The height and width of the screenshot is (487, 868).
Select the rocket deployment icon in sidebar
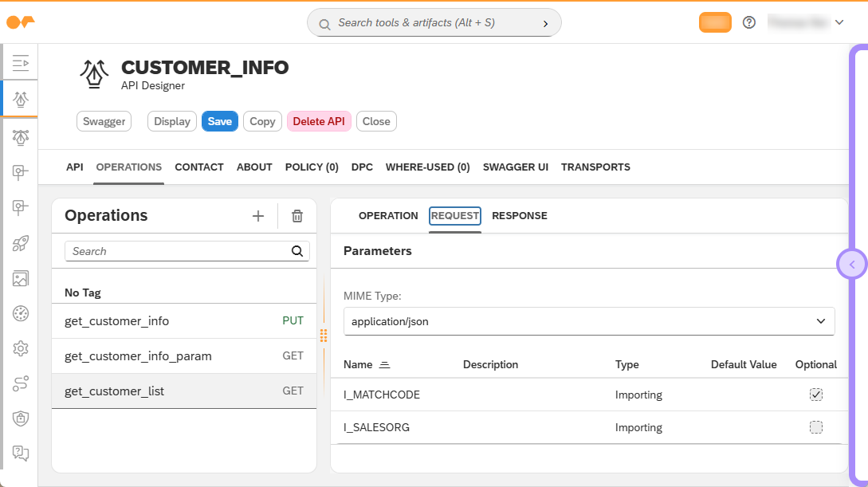[21, 243]
